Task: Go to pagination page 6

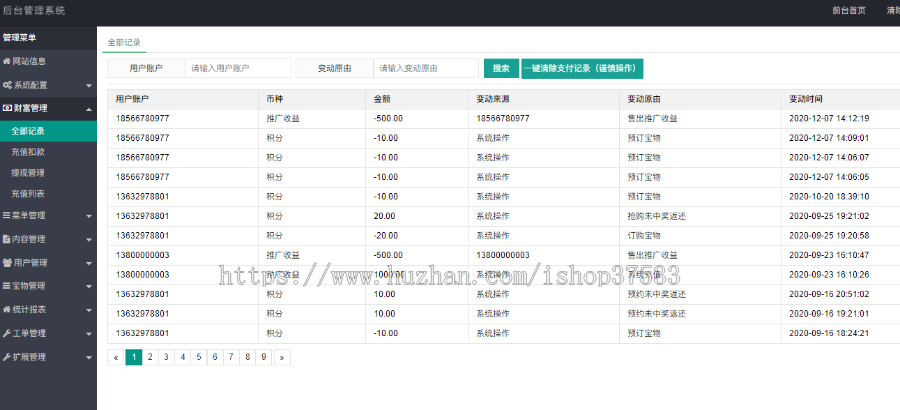Action: [215, 357]
